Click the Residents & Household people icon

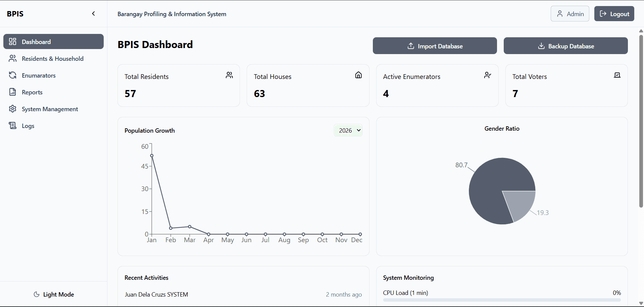click(12, 58)
